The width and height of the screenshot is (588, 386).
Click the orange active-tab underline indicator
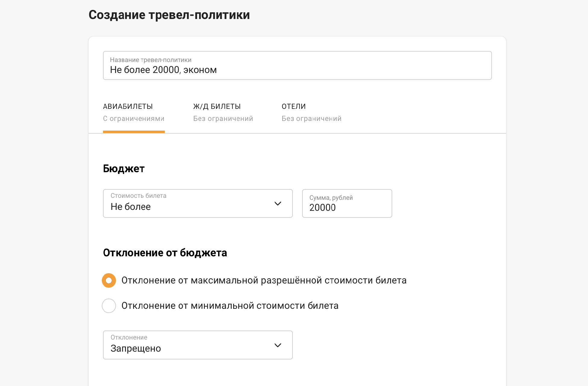[x=134, y=132]
